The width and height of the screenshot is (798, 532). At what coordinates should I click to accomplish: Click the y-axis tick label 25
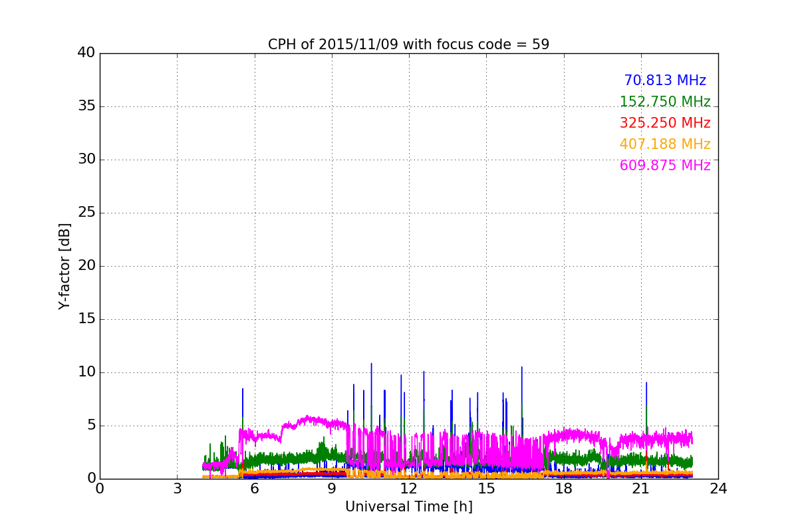tap(86, 213)
